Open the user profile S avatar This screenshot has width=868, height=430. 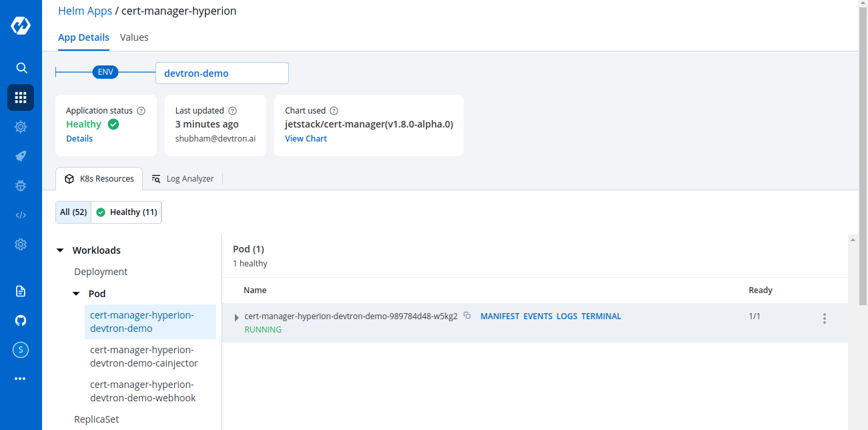(21, 350)
